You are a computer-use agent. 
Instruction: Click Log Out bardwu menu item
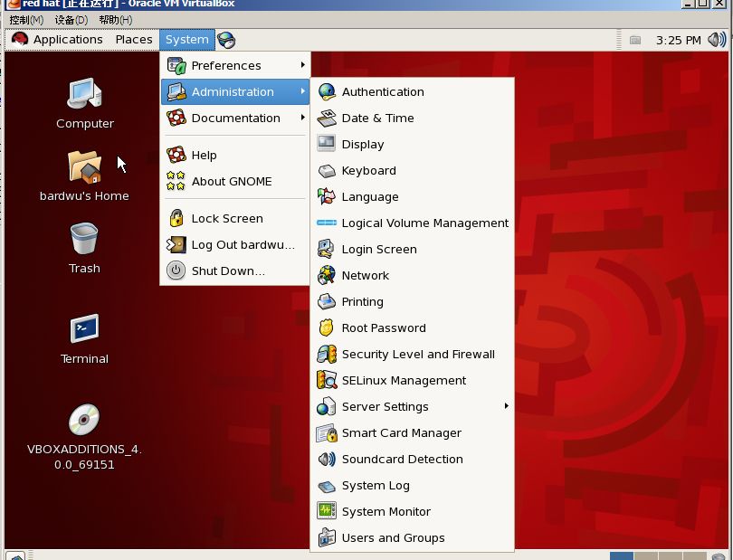(x=235, y=244)
